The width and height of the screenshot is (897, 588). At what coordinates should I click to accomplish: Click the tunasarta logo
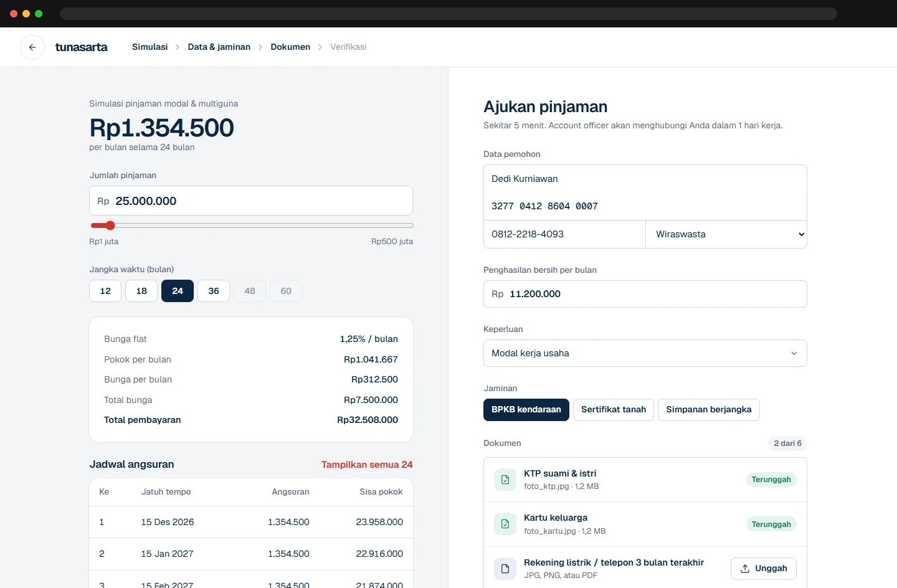pos(81,47)
